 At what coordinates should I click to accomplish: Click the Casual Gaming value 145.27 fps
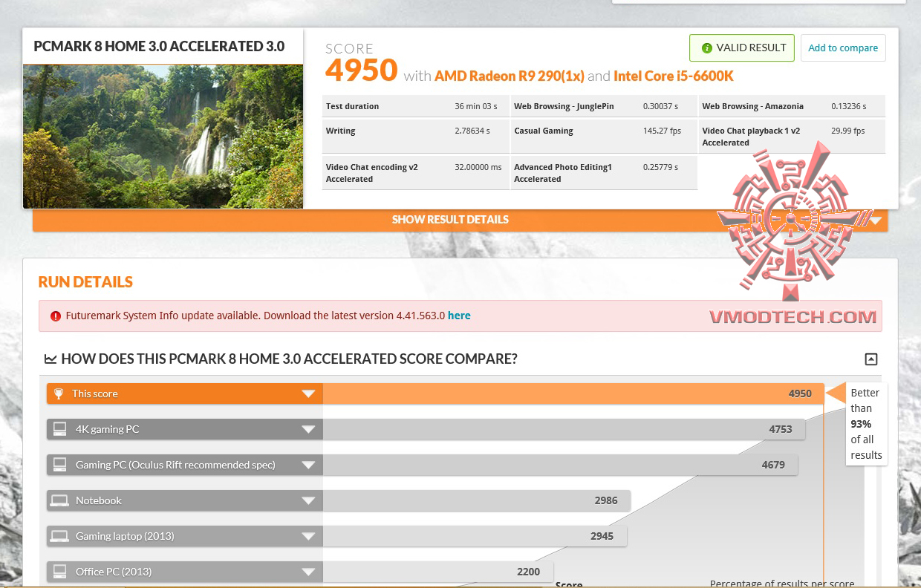pos(662,131)
